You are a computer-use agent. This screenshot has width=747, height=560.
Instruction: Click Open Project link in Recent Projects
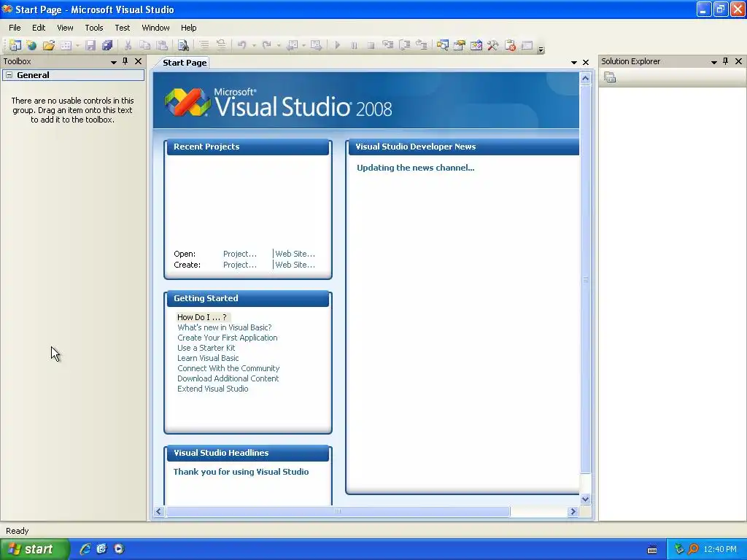coord(239,254)
